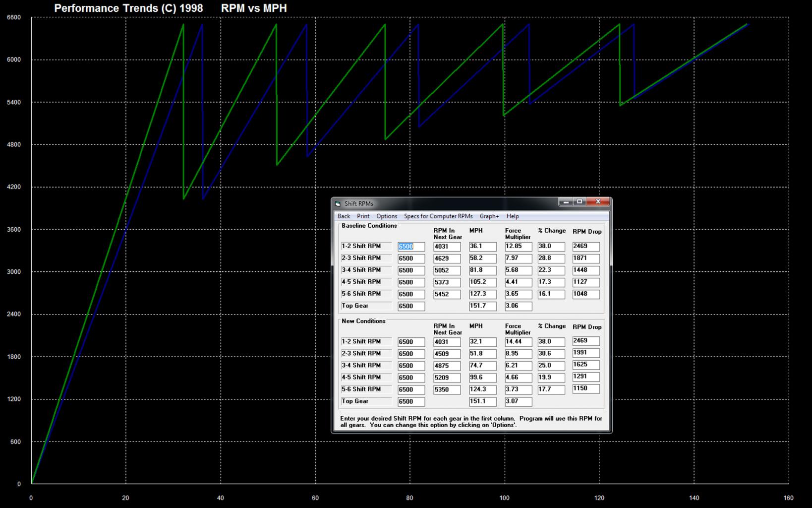The width and height of the screenshot is (812, 508).
Task: Close the Shift RPMs window
Action: 598,201
